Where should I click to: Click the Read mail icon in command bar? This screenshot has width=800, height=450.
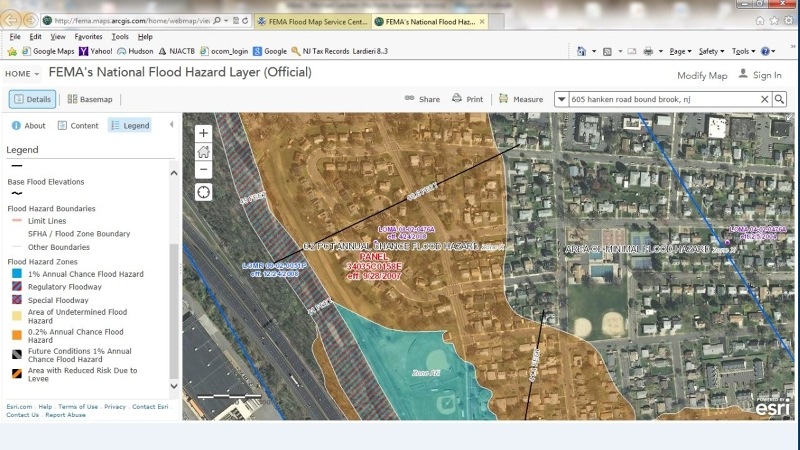coord(632,52)
